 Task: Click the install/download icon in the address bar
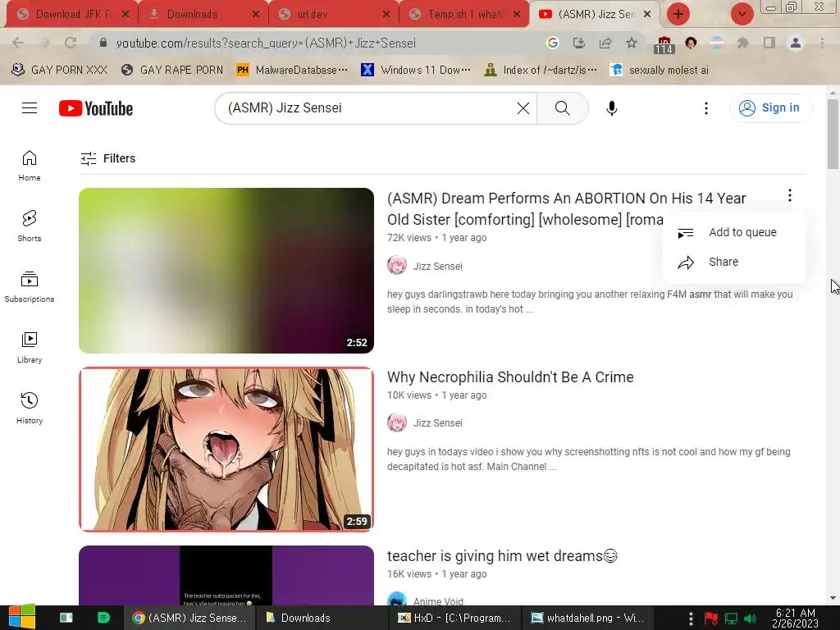point(579,43)
